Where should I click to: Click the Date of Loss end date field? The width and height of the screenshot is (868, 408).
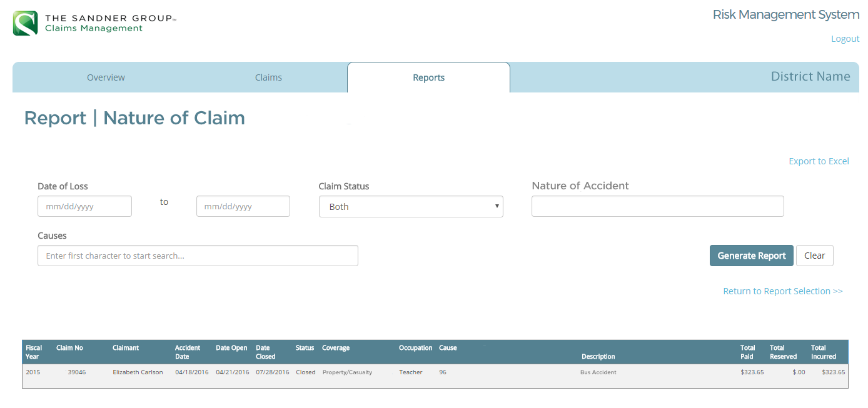click(x=243, y=206)
